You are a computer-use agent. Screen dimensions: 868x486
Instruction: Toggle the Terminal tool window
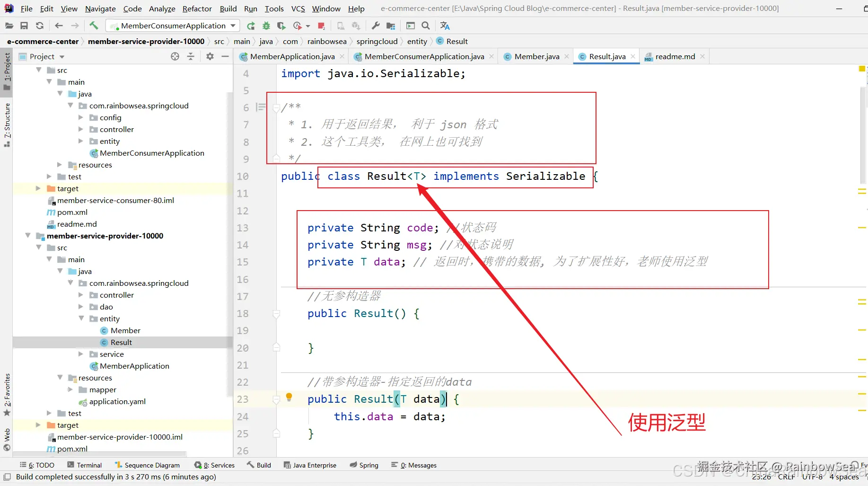coord(84,465)
